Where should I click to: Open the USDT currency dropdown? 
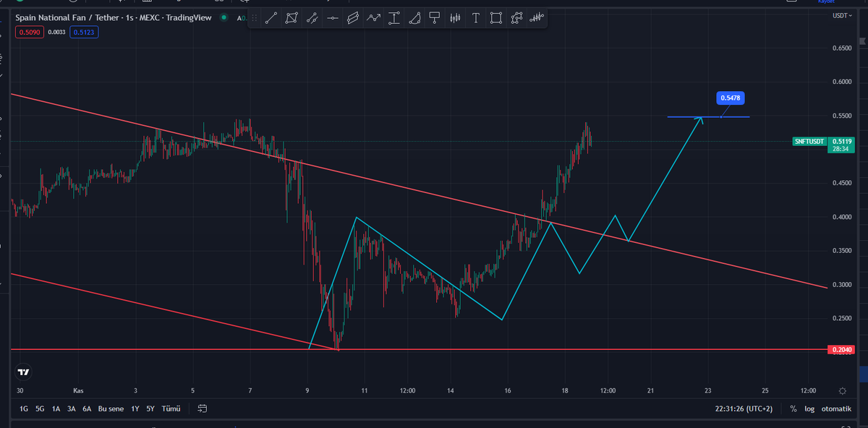click(841, 15)
